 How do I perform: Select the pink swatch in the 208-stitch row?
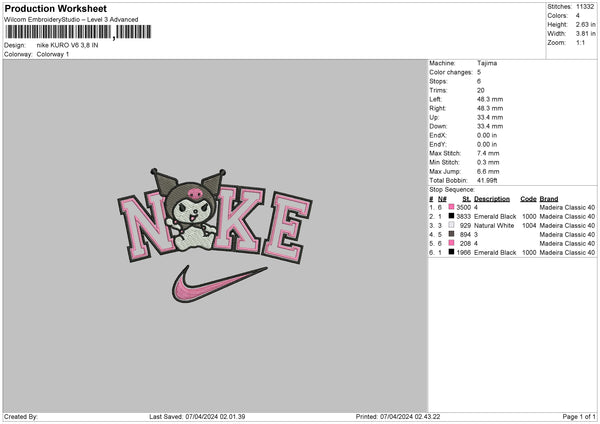tap(452, 243)
